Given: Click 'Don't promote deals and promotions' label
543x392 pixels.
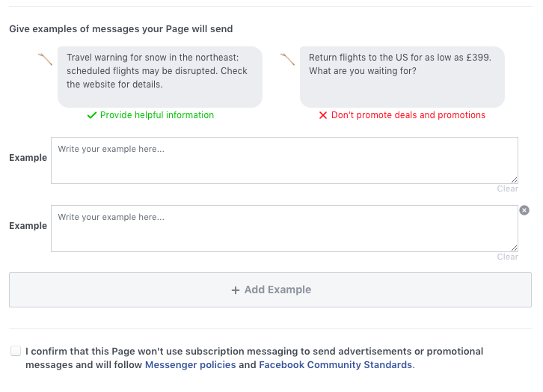Looking at the screenshot, I should (x=408, y=115).
